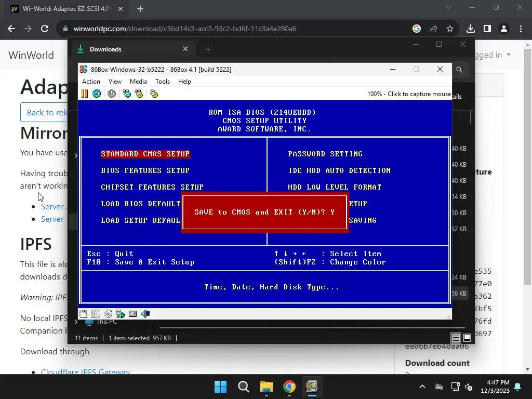Viewport: 532px width, 399px height.
Task: Click '100% - Click to capture mouse' status
Action: (x=409, y=94)
